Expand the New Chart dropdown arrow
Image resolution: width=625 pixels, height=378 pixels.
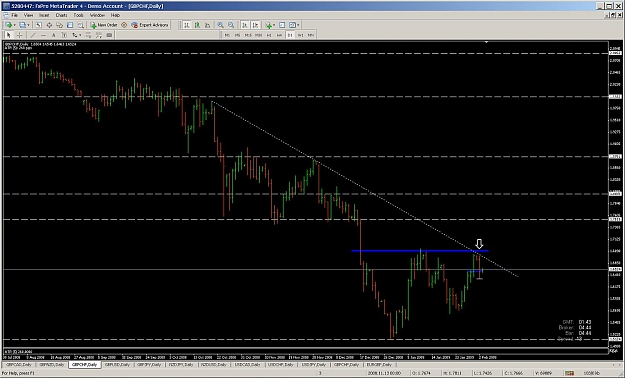(x=14, y=25)
